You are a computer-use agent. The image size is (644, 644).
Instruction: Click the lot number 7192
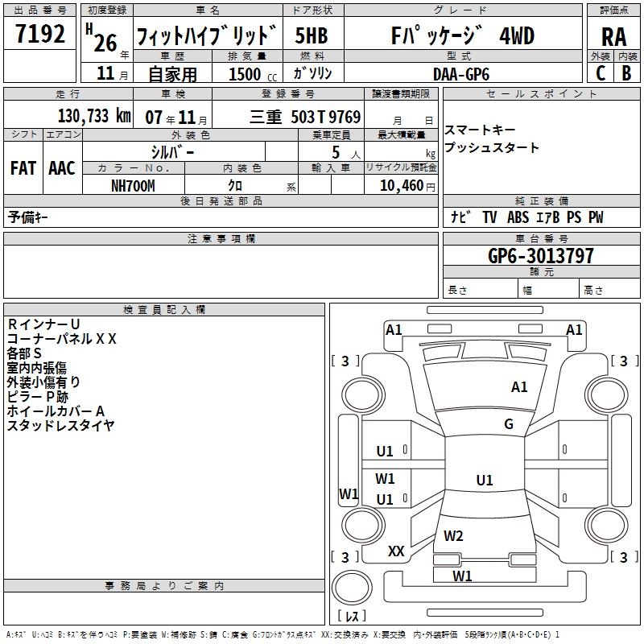(40, 35)
